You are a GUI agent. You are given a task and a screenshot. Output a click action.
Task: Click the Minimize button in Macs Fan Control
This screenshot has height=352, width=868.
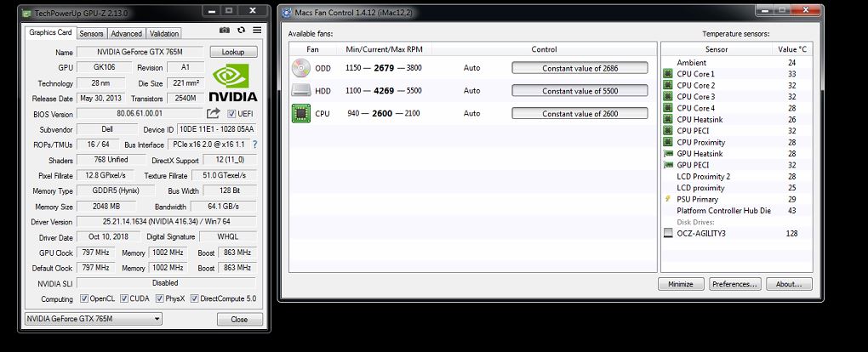tap(680, 284)
